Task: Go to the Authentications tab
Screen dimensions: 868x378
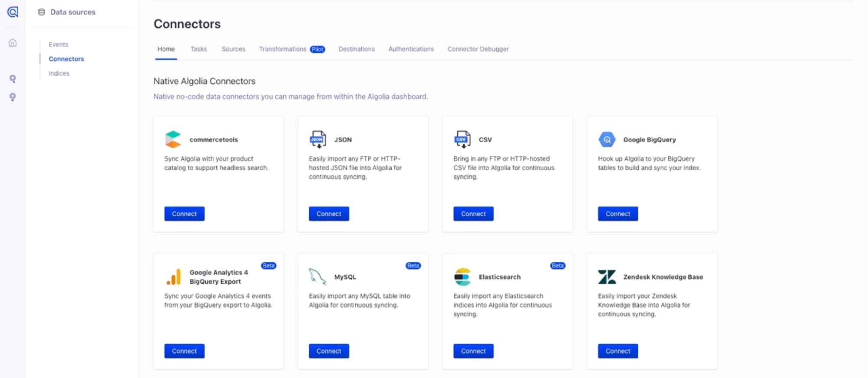Action: coord(411,49)
